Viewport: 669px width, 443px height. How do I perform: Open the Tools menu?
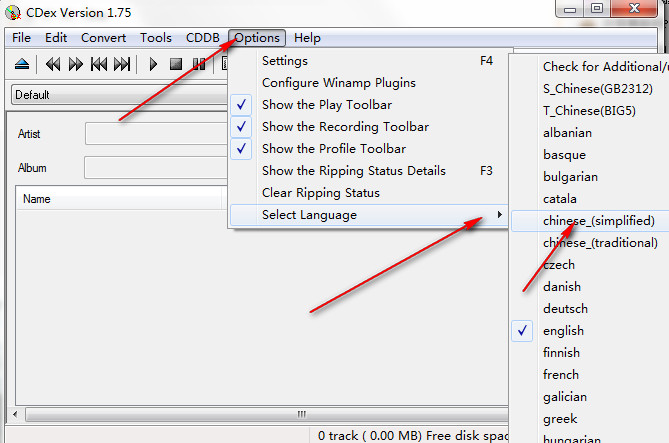pyautogui.click(x=156, y=38)
